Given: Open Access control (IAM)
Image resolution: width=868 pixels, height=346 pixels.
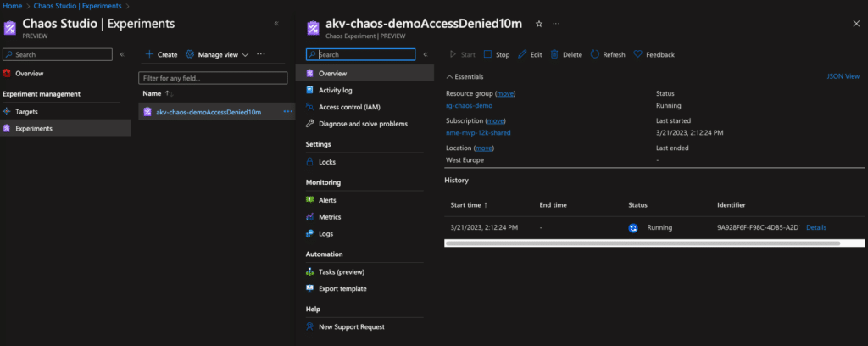Looking at the screenshot, I should tap(349, 107).
